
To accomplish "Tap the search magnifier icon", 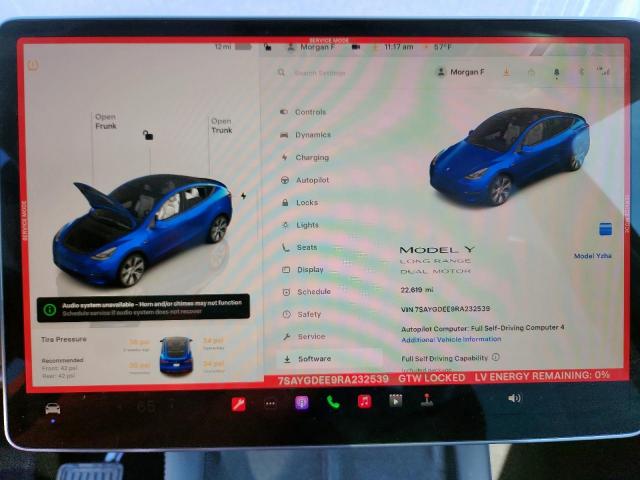I will coord(281,73).
